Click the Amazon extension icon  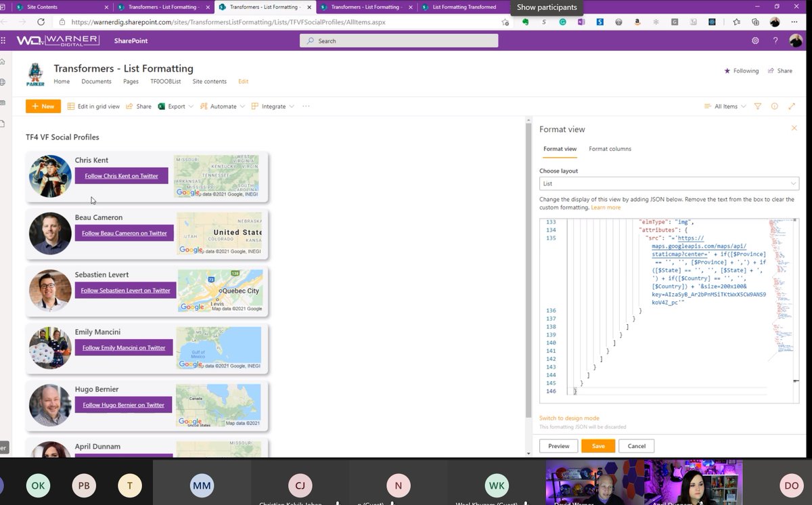point(637,22)
